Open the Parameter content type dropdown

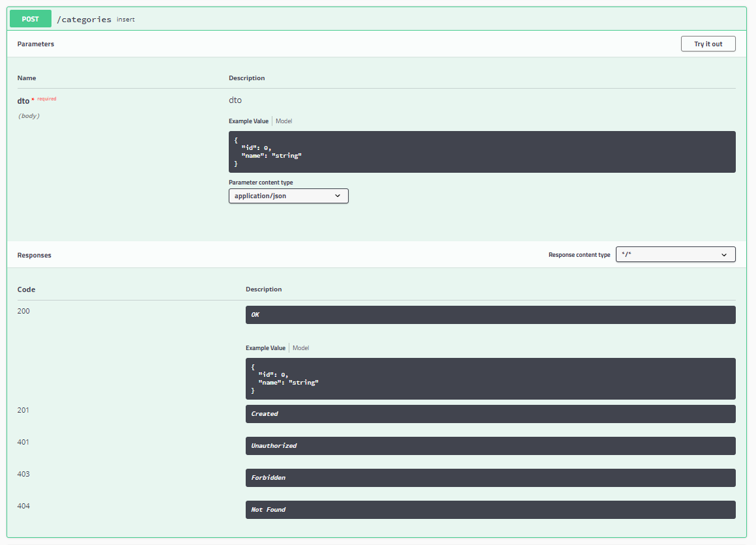[288, 196]
